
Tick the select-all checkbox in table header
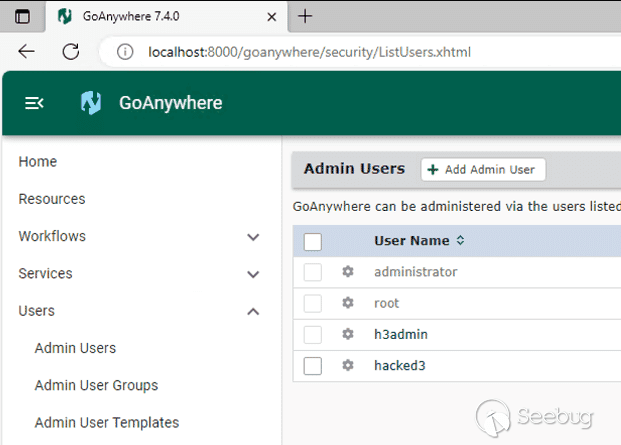[312, 242]
